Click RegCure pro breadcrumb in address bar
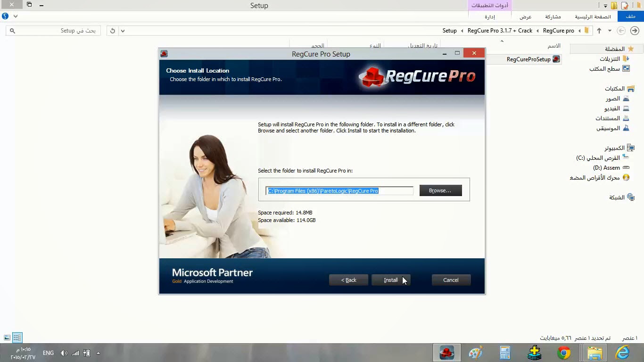The width and height of the screenshot is (644, 362). pos(559,31)
